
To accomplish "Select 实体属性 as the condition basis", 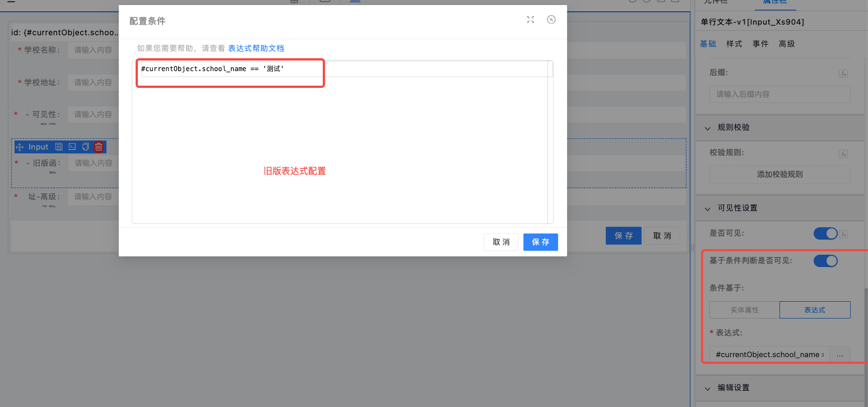I will (744, 310).
